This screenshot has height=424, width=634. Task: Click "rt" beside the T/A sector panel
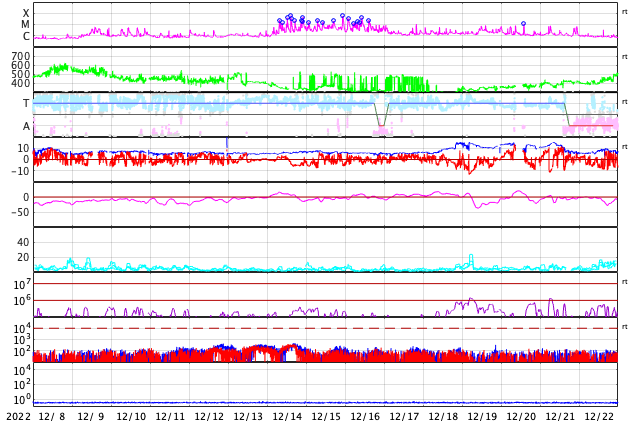coord(624,101)
